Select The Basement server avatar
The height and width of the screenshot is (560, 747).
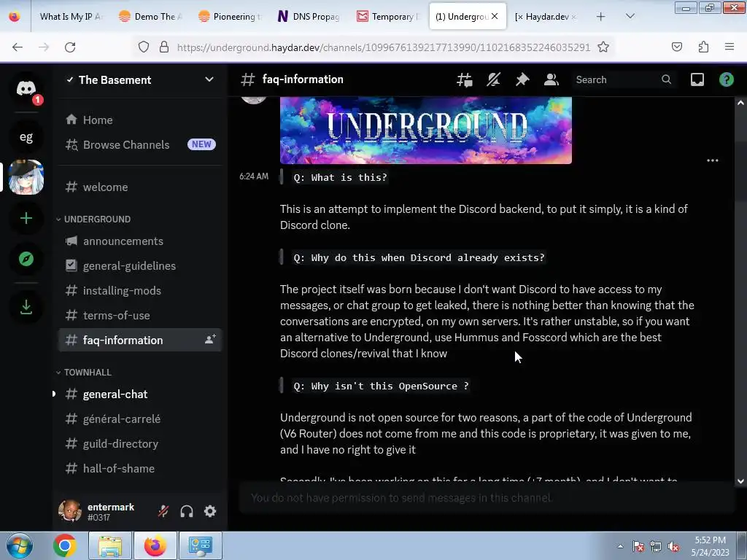[26, 177]
